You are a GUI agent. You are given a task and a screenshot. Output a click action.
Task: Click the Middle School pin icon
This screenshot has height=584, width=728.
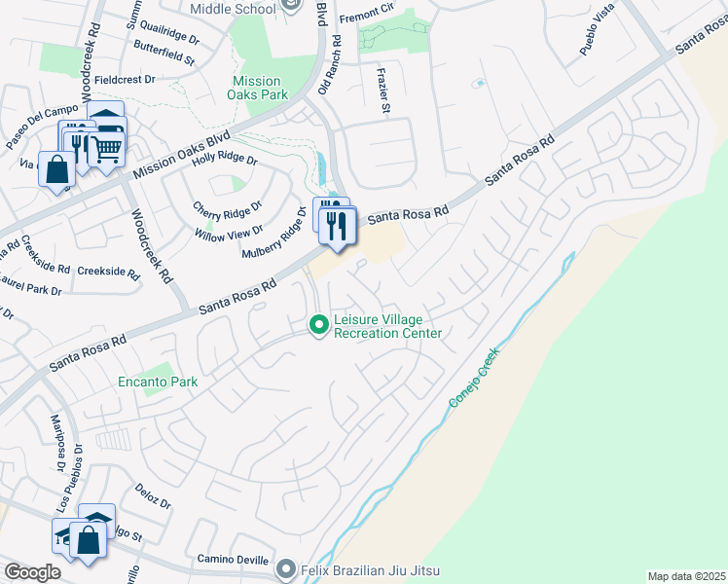click(292, 5)
